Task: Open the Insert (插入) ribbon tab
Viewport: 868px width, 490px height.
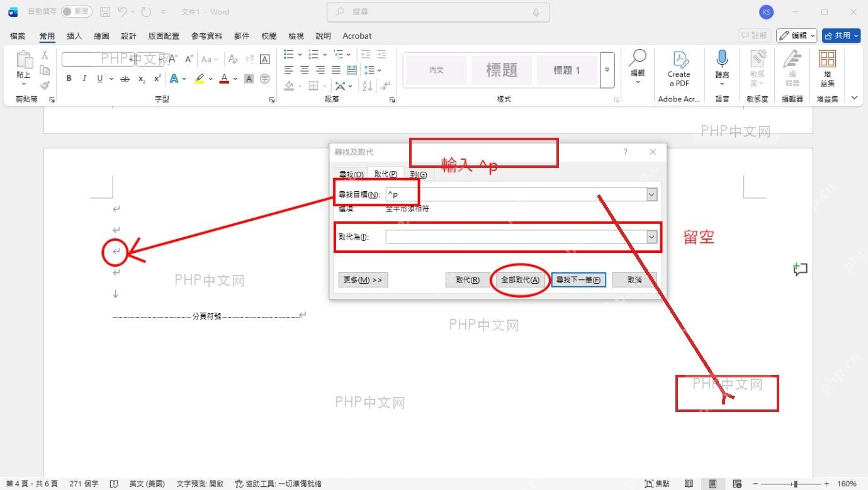Action: point(74,36)
